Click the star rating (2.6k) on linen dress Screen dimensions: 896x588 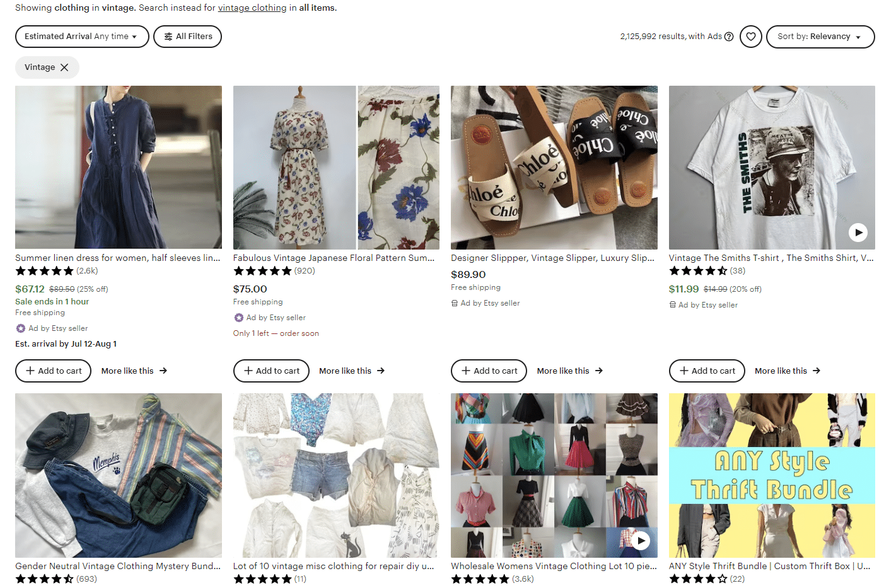57,271
